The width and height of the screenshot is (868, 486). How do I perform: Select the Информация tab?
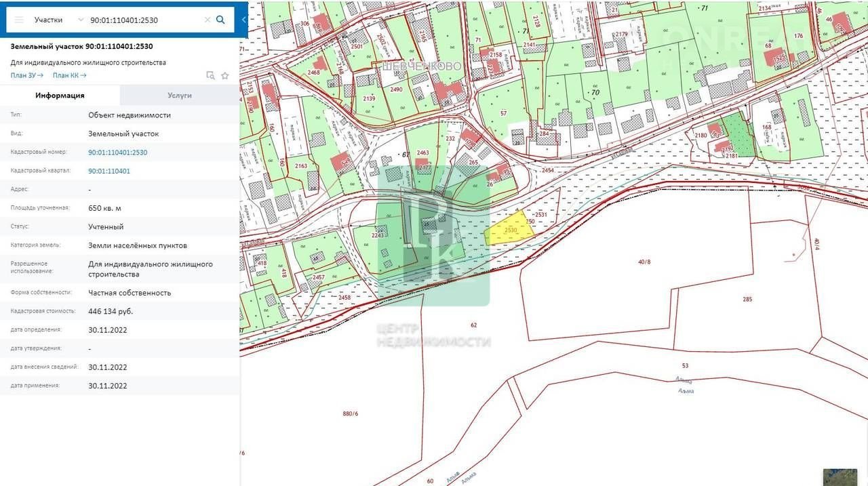[60, 96]
